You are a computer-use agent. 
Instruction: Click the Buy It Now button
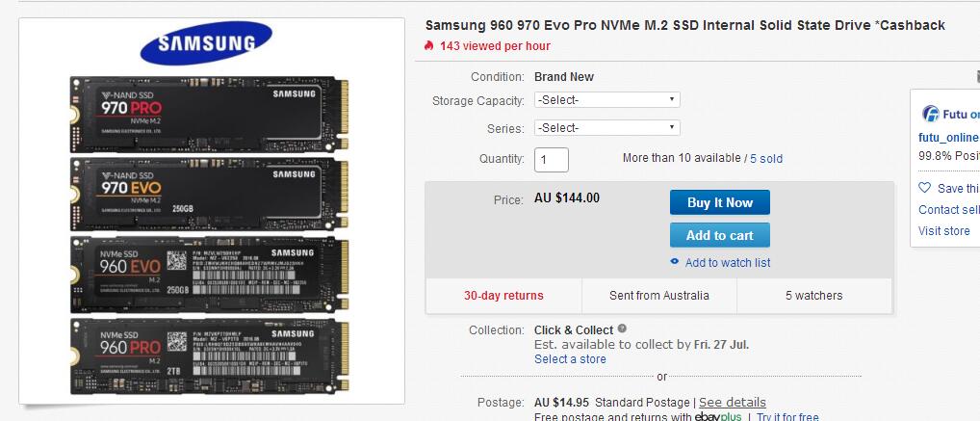click(720, 202)
